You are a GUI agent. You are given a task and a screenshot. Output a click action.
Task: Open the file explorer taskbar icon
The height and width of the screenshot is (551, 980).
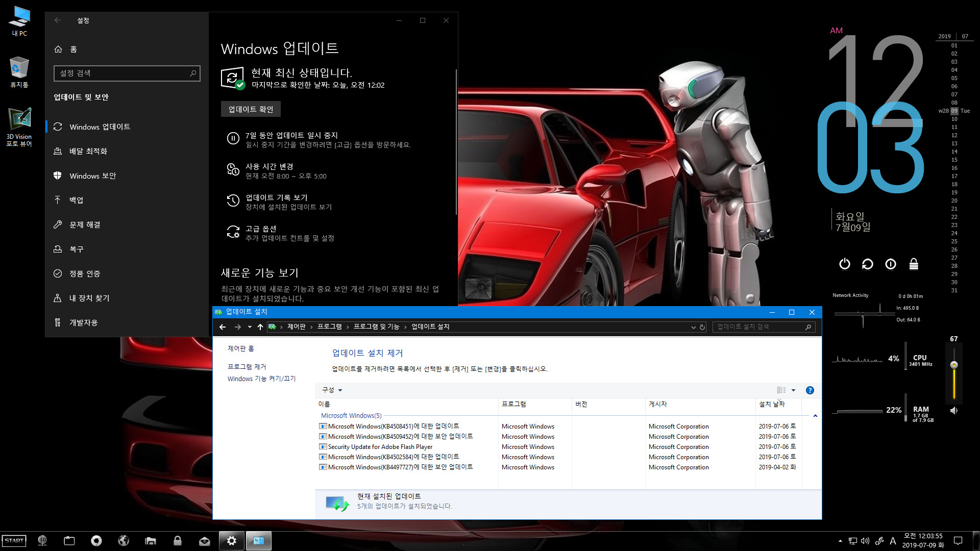[151, 541]
